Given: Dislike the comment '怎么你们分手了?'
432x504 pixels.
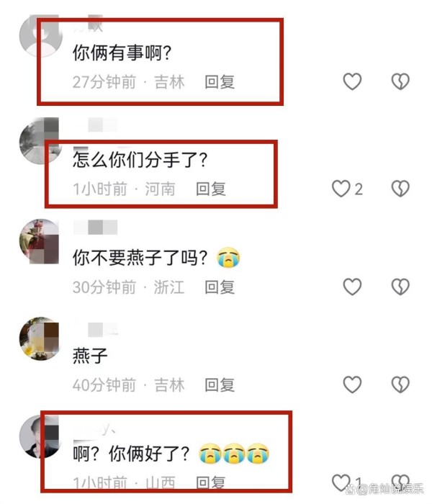Looking at the screenshot, I should pos(400,189).
